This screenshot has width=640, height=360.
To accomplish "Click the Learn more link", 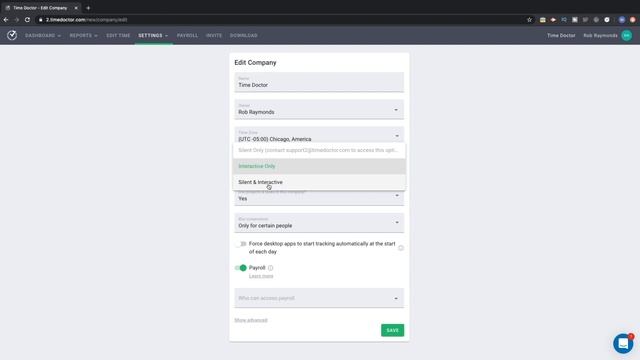I will coord(261,276).
